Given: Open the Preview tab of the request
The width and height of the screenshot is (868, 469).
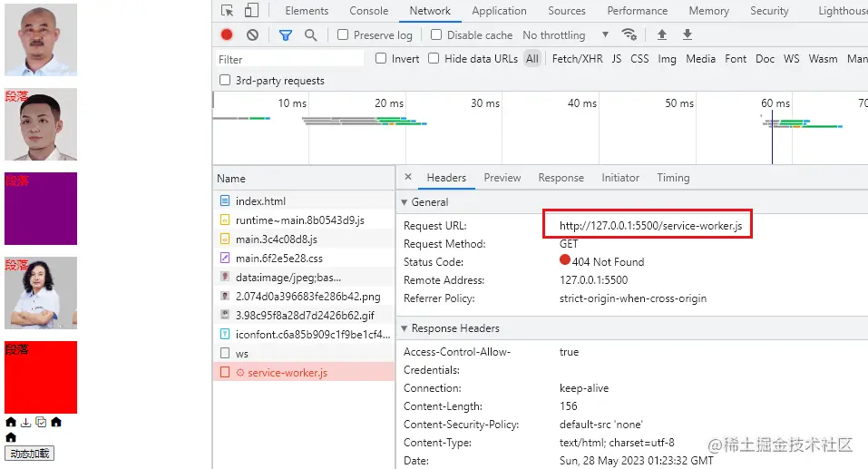Looking at the screenshot, I should point(502,178).
